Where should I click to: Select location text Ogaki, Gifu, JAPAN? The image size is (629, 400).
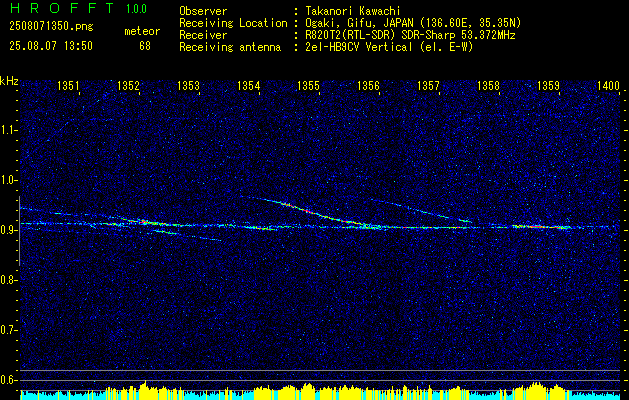[359, 23]
